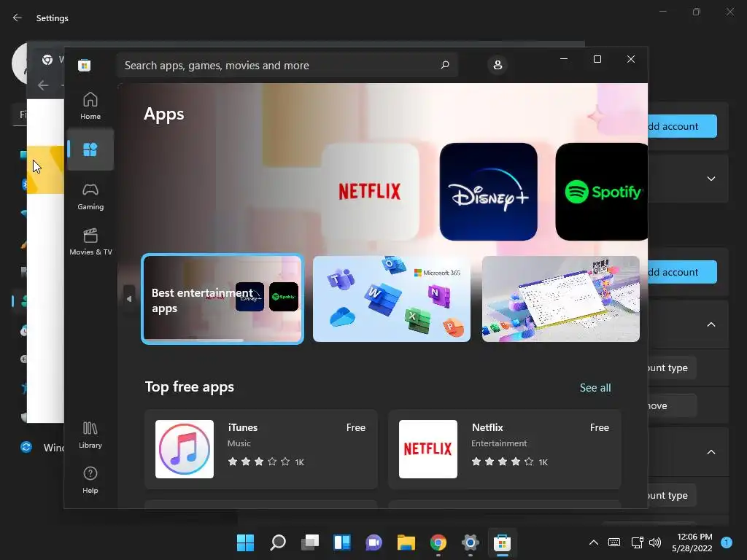Open Home in Microsoft Store sidebar

pos(90,106)
